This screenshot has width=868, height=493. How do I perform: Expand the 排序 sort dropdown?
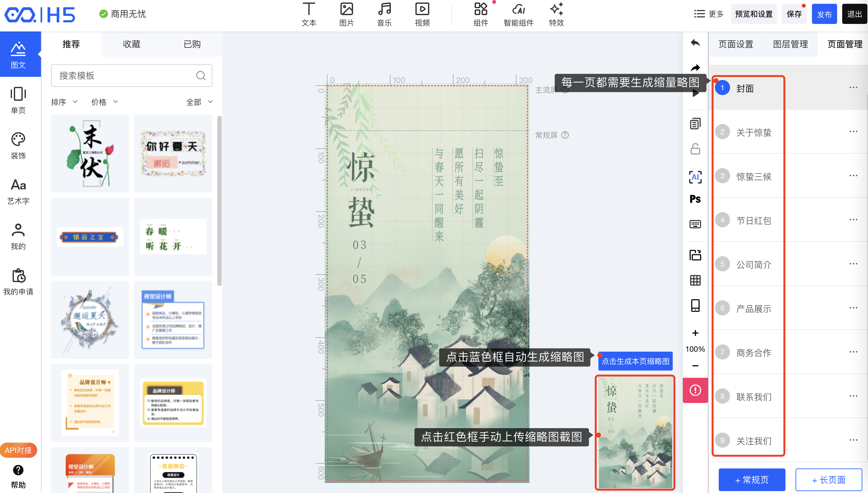click(64, 102)
